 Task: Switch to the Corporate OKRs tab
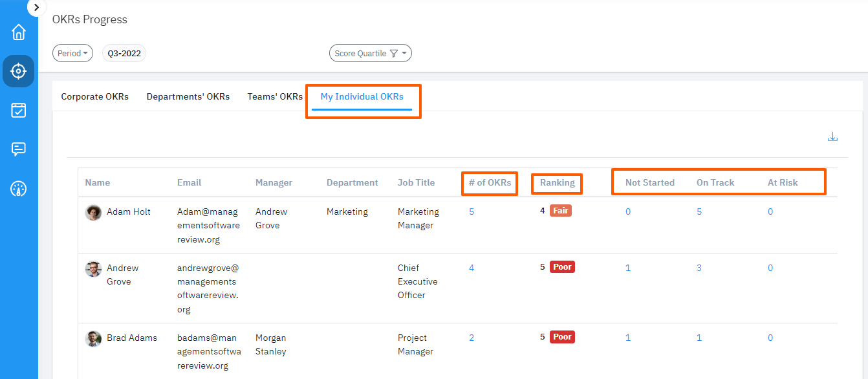pos(94,96)
